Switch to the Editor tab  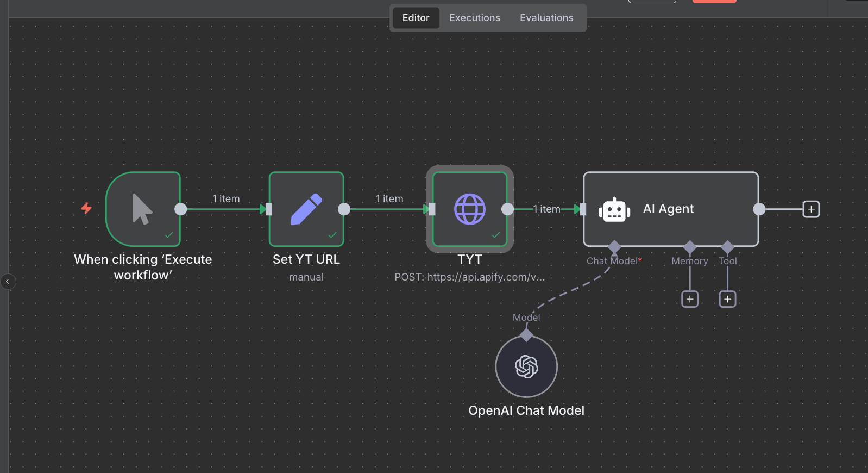[x=416, y=18]
